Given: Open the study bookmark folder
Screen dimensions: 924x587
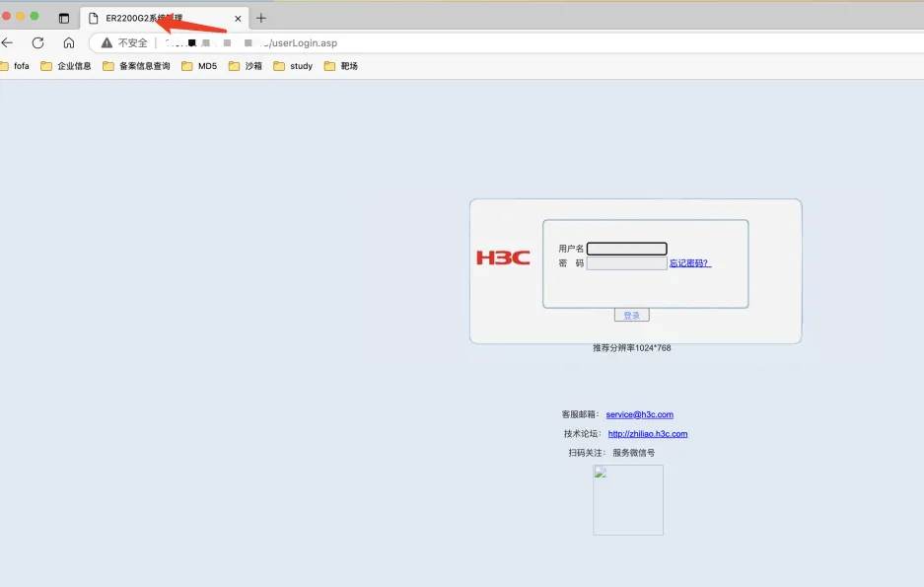Looking at the screenshot, I should [293, 66].
